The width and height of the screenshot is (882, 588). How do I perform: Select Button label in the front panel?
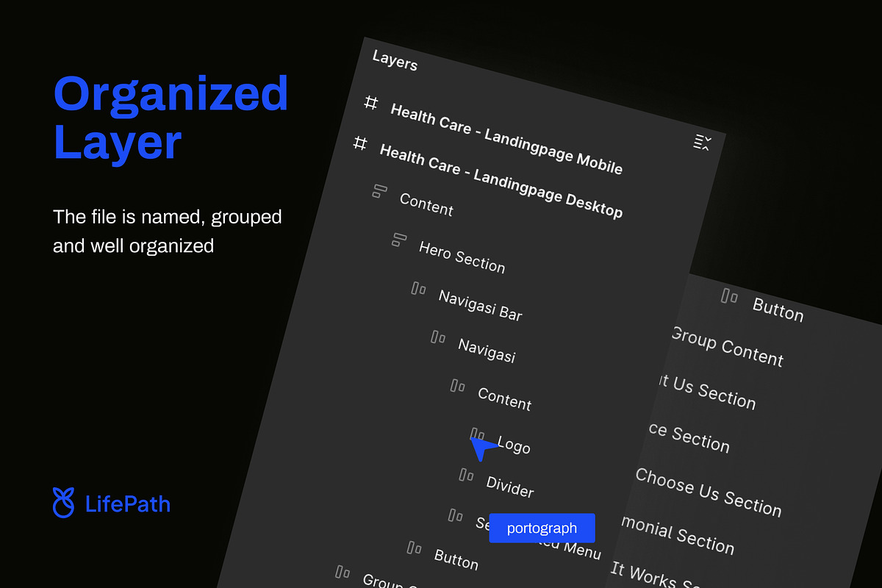(456, 559)
